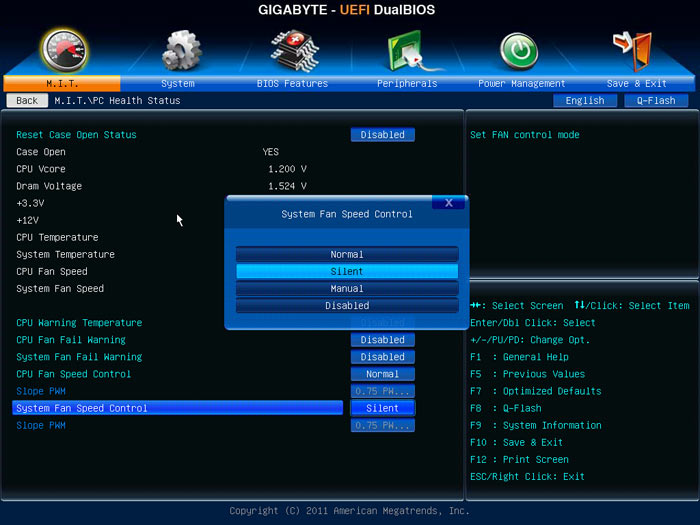
Task: Click the System Temperature label
Action: tap(66, 254)
